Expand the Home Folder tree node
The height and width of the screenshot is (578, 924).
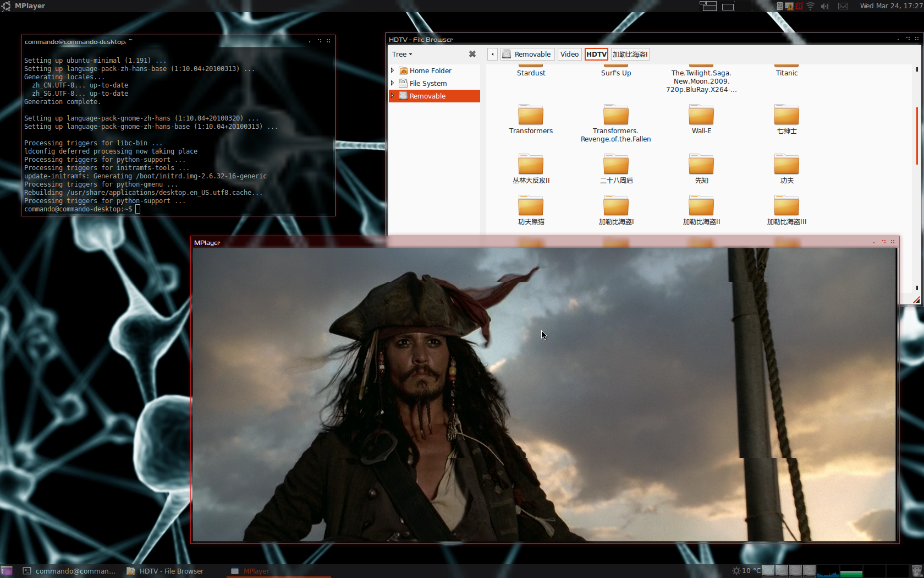click(393, 70)
